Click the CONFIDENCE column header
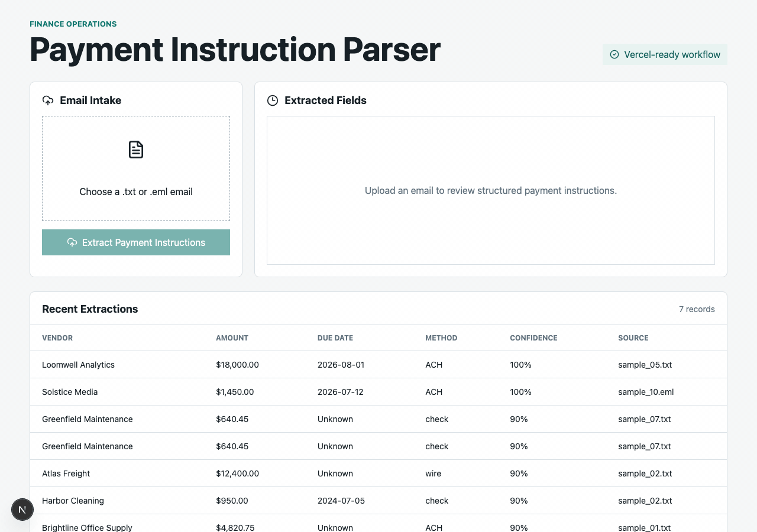 click(533, 338)
